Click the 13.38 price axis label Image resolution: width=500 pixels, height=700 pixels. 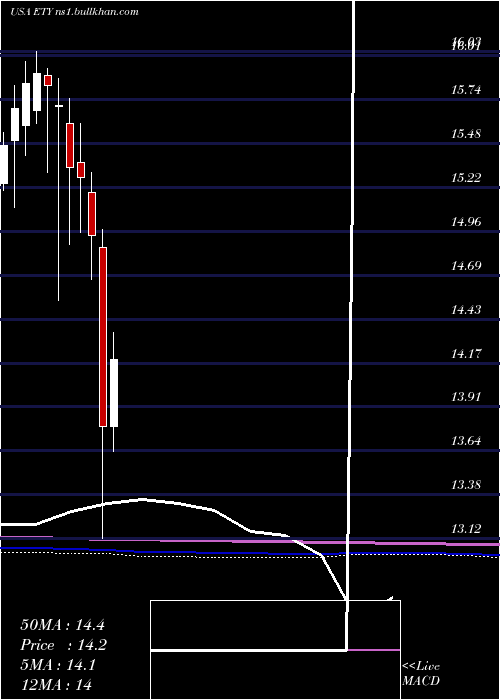466,484
